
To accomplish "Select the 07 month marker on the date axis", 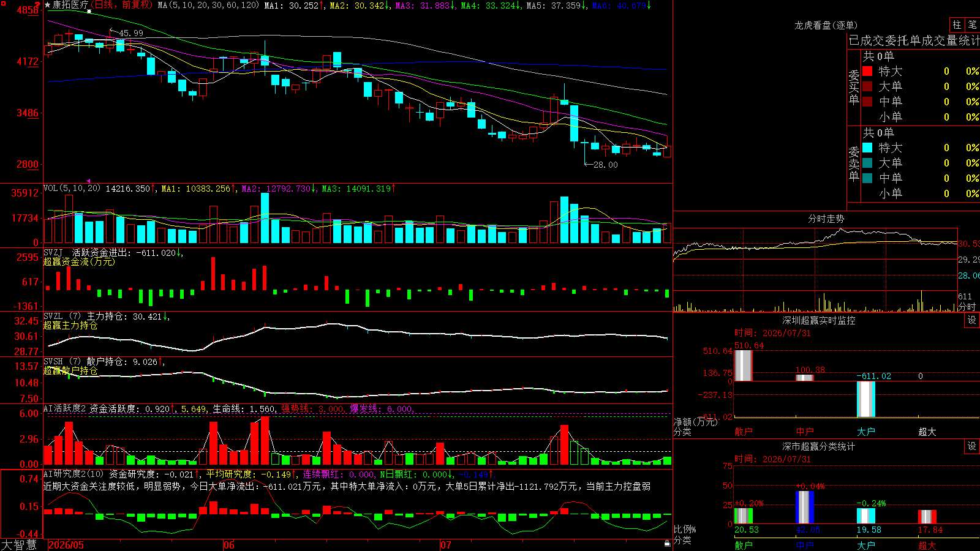I will tap(446, 545).
